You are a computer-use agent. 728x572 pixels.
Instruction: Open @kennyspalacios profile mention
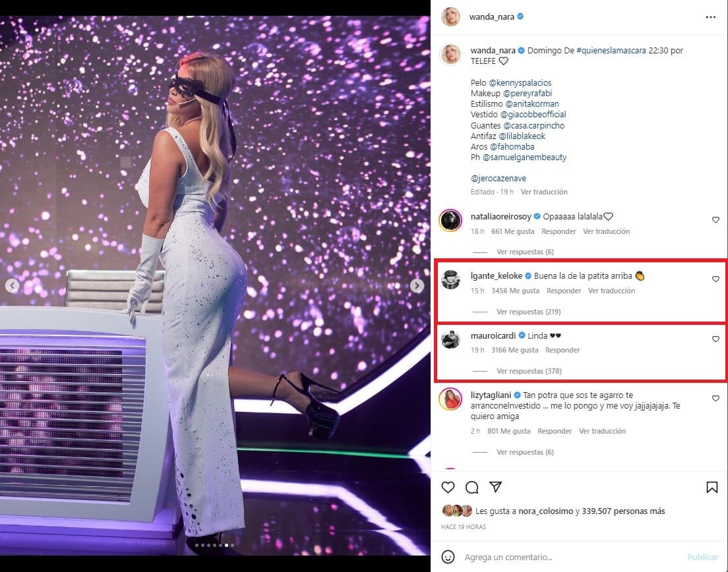coord(520,82)
